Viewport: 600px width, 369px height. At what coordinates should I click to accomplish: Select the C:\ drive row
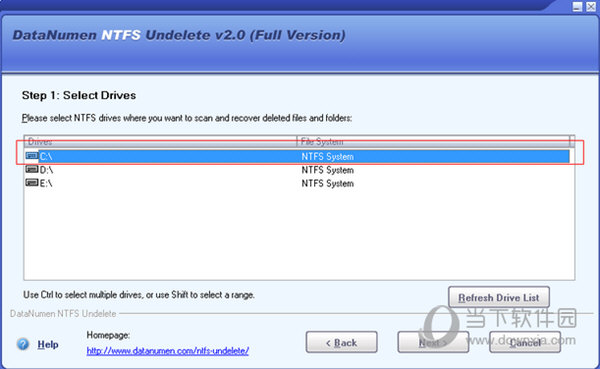coord(297,156)
